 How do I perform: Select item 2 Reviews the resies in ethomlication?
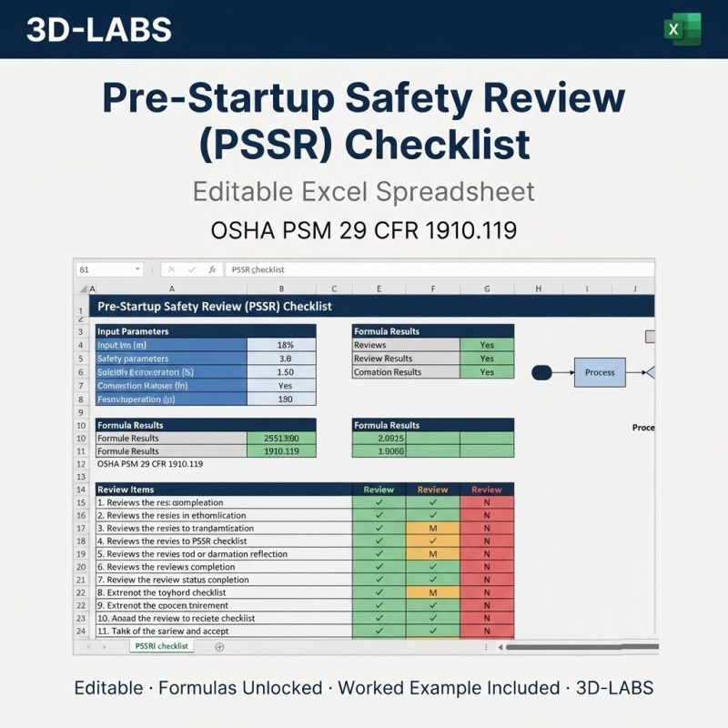point(223,515)
